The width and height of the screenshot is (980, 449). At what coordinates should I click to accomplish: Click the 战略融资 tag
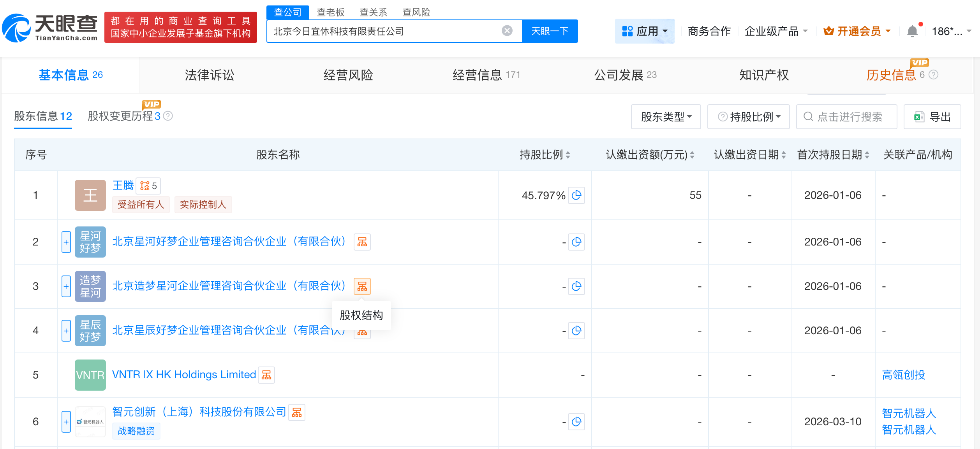[x=136, y=431]
